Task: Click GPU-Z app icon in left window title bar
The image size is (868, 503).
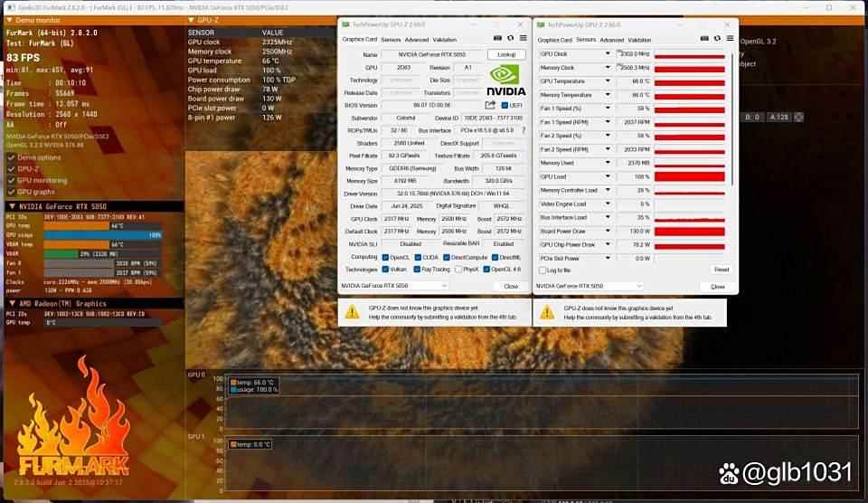Action: pyautogui.click(x=346, y=24)
